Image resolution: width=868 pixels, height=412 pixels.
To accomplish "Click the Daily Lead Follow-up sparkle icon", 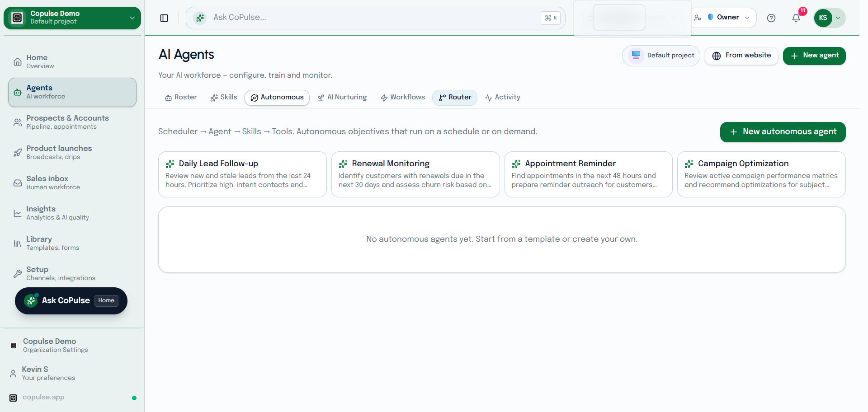I will tap(170, 164).
